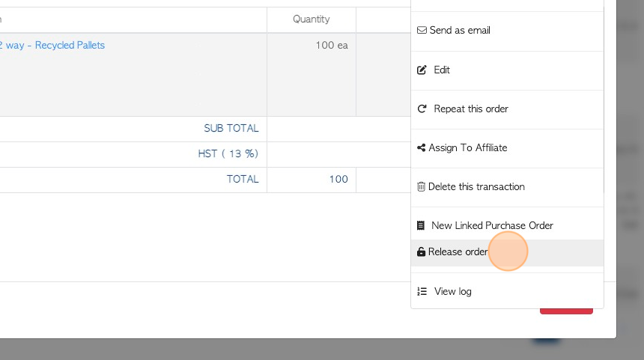644x360 pixels.
Task: Choose Assign To Affiliate label in menu
Action: (468, 147)
